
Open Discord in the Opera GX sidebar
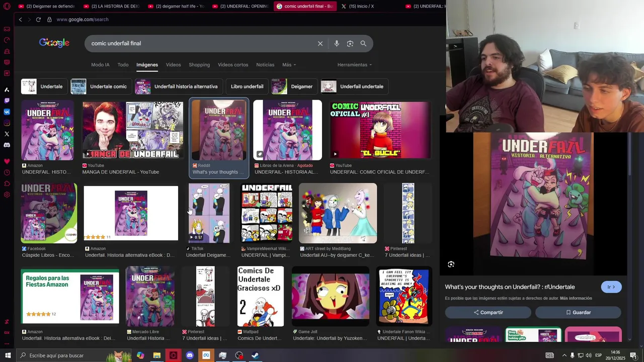7,145
